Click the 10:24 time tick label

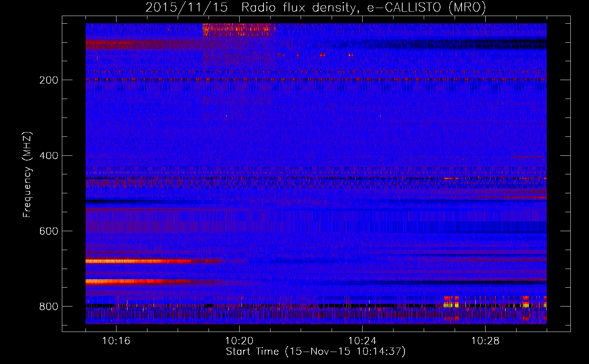362,341
